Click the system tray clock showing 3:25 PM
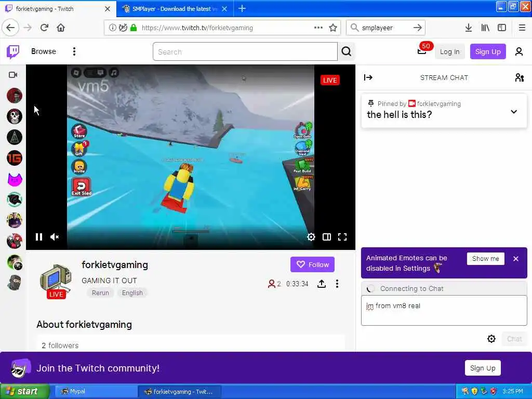Viewport: 532px width, 399px height. point(513,391)
